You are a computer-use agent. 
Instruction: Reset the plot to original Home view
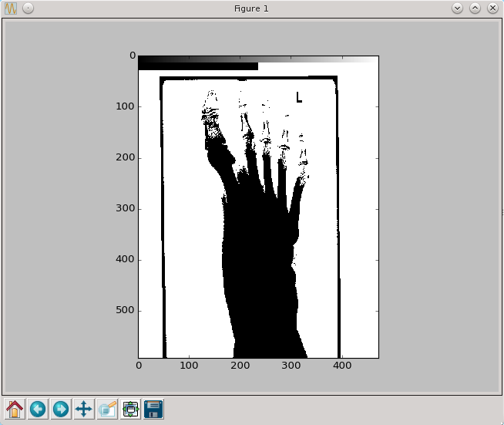click(15, 409)
